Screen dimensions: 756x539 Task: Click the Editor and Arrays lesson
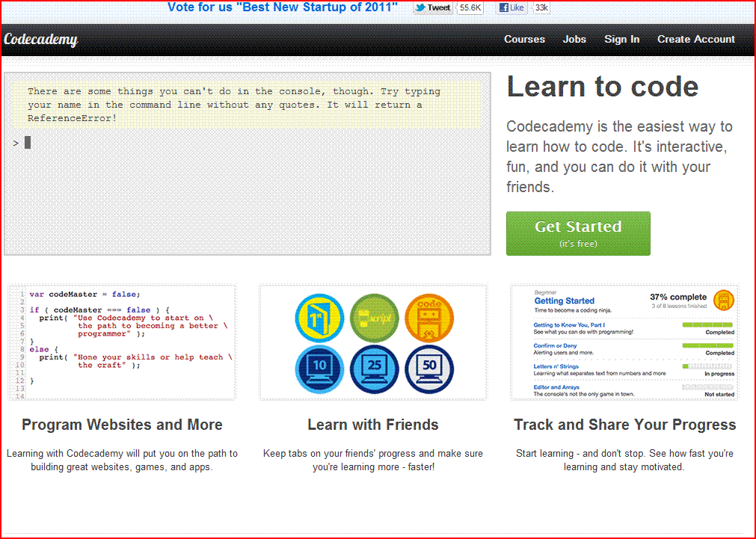click(556, 387)
